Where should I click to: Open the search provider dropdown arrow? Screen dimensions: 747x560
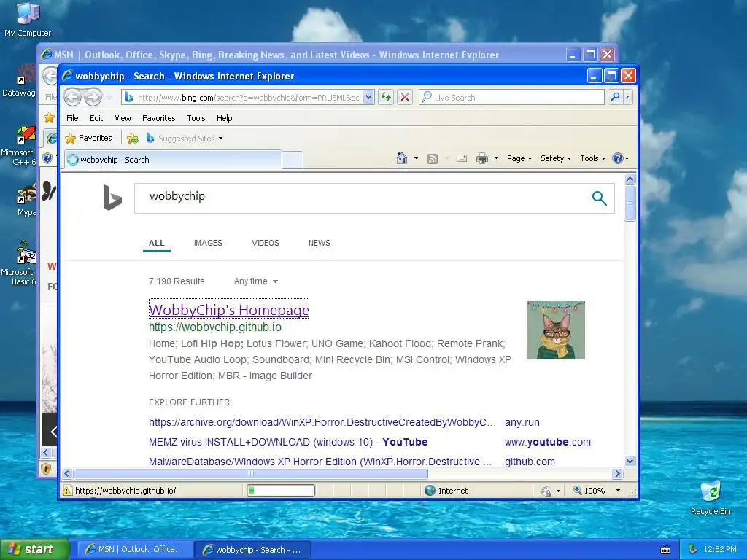click(627, 97)
